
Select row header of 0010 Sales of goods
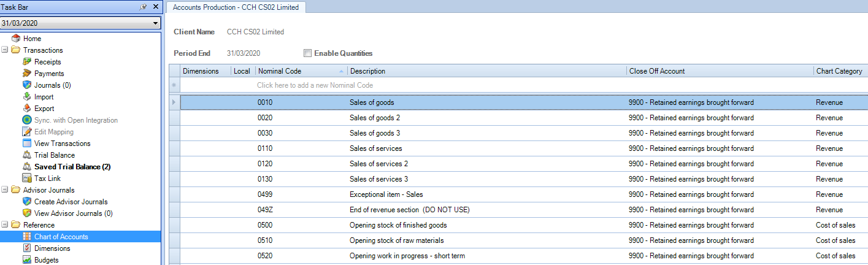tap(174, 102)
